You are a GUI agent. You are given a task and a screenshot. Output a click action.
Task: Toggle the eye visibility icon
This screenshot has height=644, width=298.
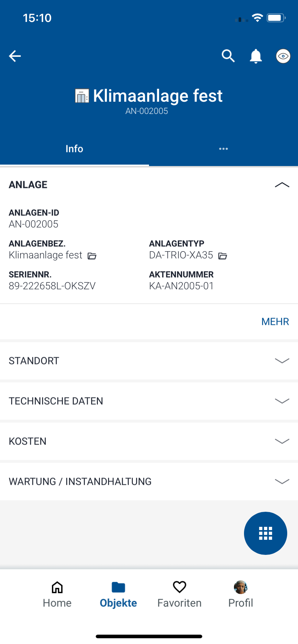(x=283, y=56)
